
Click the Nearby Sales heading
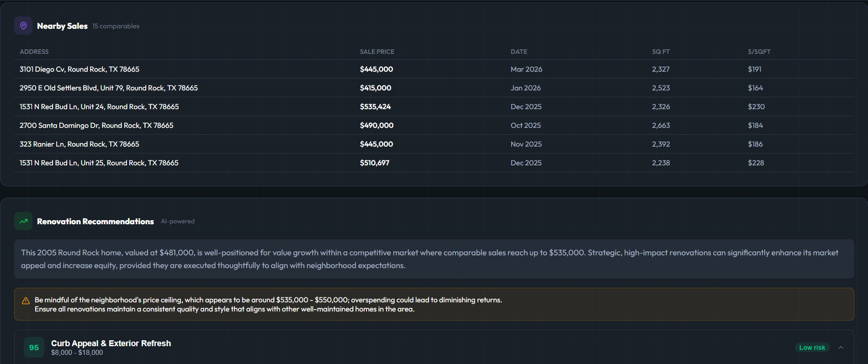click(62, 26)
